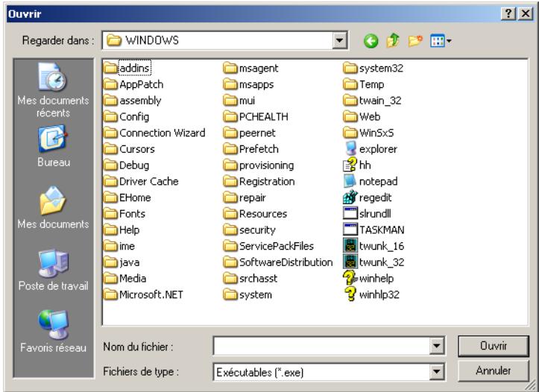
Task: Expand the Fichiers de type dropdown arrow
Action: (x=436, y=371)
